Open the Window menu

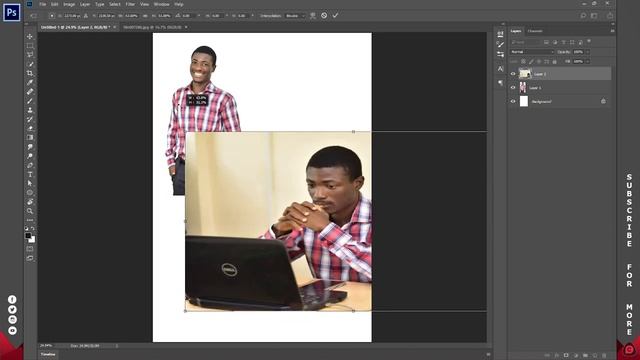pos(162,4)
